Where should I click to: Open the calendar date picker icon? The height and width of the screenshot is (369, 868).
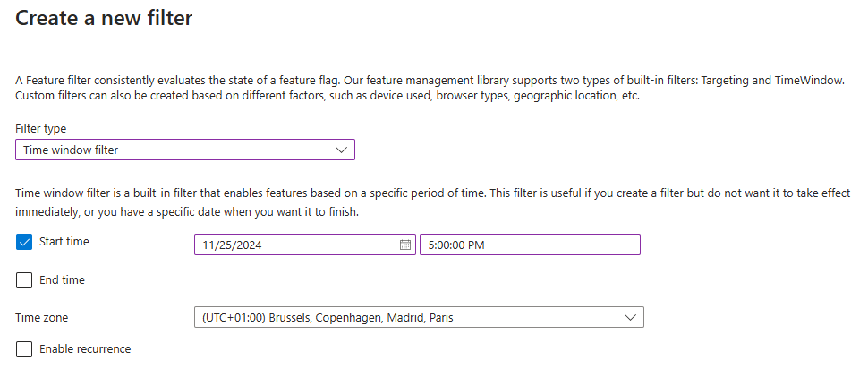[x=405, y=245]
